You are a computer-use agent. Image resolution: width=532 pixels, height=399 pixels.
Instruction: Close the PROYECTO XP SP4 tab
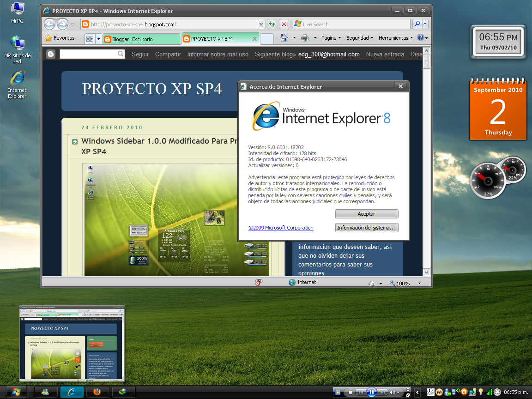(254, 39)
